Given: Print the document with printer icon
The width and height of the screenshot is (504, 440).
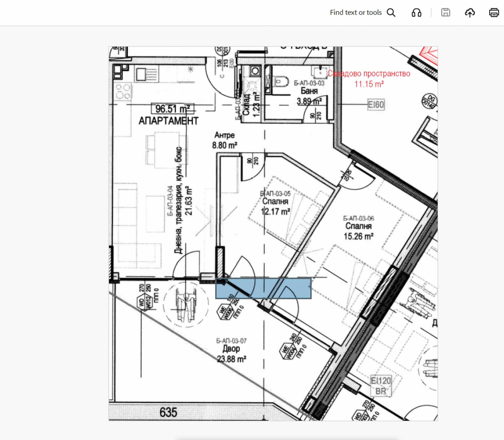Looking at the screenshot, I should coord(494,13).
